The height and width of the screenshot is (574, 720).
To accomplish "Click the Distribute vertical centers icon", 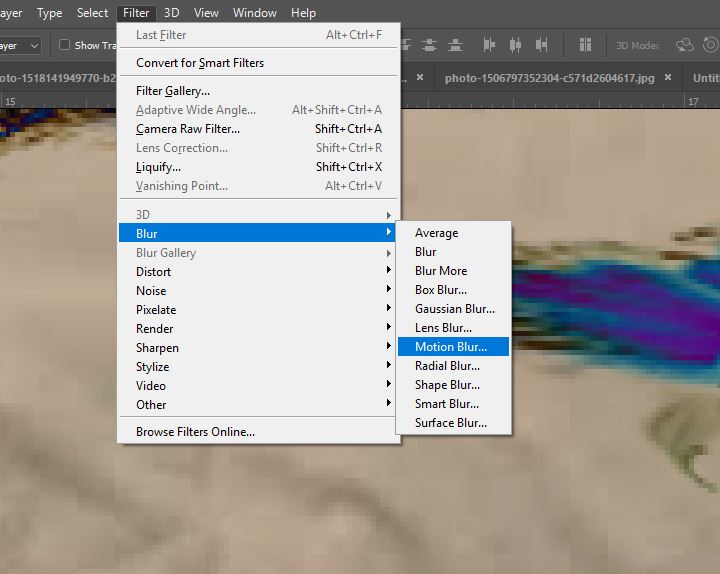I will coord(429,45).
